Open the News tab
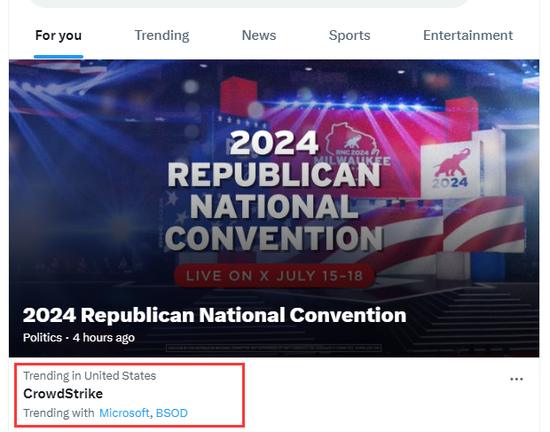The image size is (550, 432). tap(259, 35)
